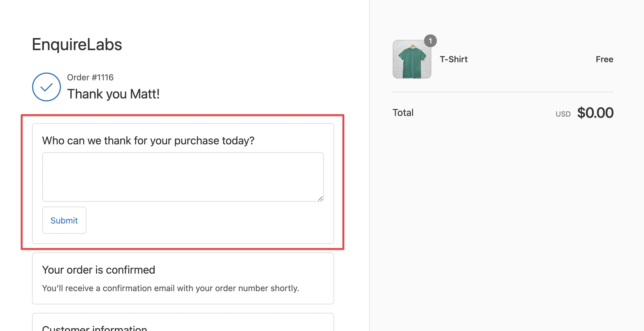
Task: Select the confirmation email notice text
Action: coord(171,288)
